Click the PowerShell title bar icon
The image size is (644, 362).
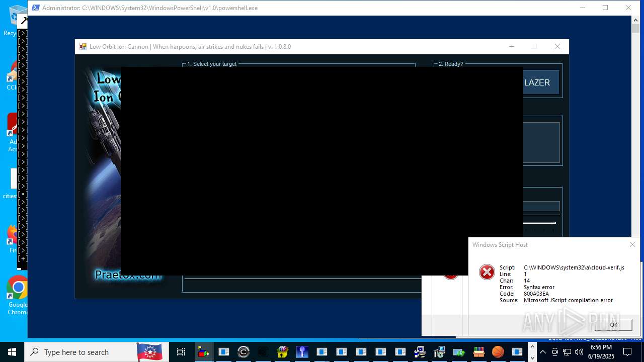[x=36, y=8]
